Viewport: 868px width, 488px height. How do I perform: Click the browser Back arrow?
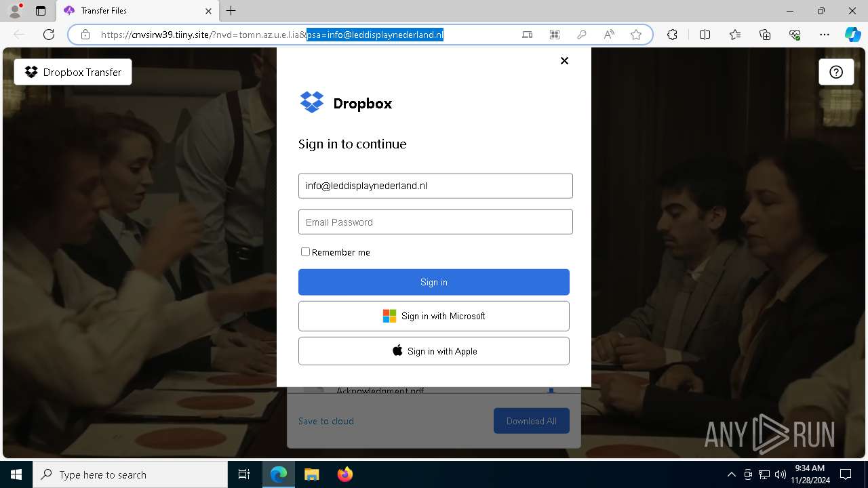[x=19, y=35]
